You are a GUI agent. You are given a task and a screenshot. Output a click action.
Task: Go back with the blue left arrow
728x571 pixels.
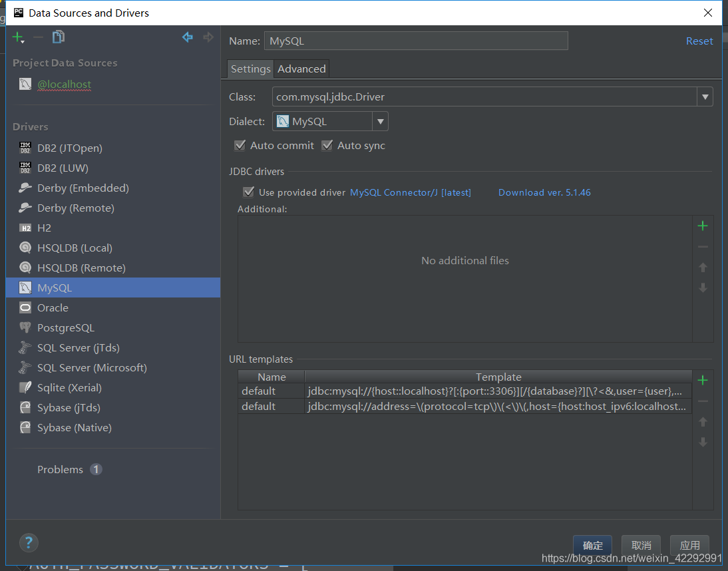pyautogui.click(x=188, y=37)
